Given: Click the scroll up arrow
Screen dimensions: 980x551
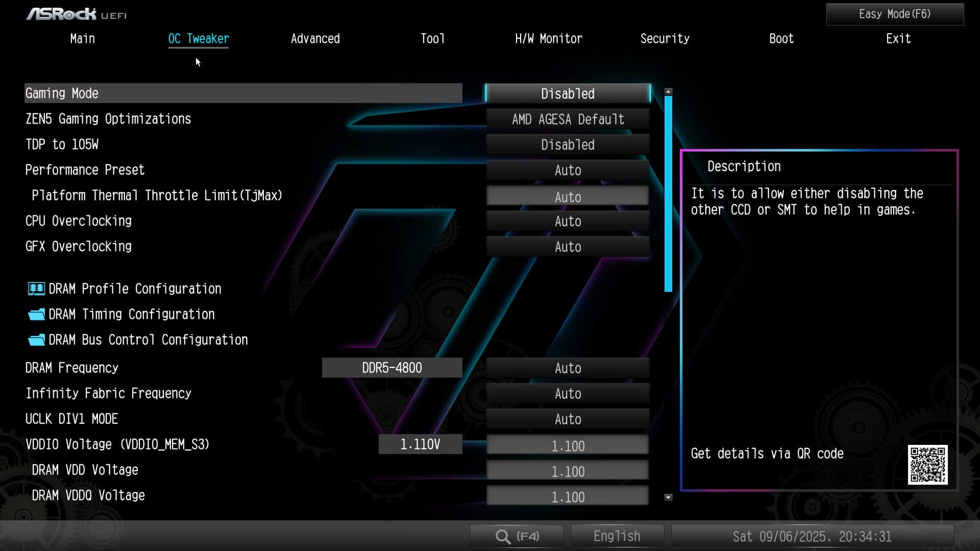Looking at the screenshot, I should [x=668, y=92].
